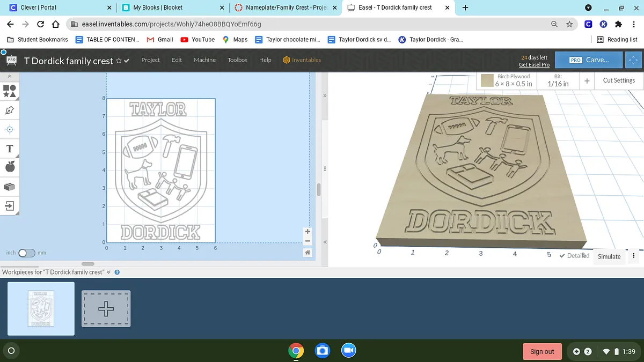This screenshot has width=644, height=362.
Task: Click the circle target tool icon
Action: pos(10,129)
